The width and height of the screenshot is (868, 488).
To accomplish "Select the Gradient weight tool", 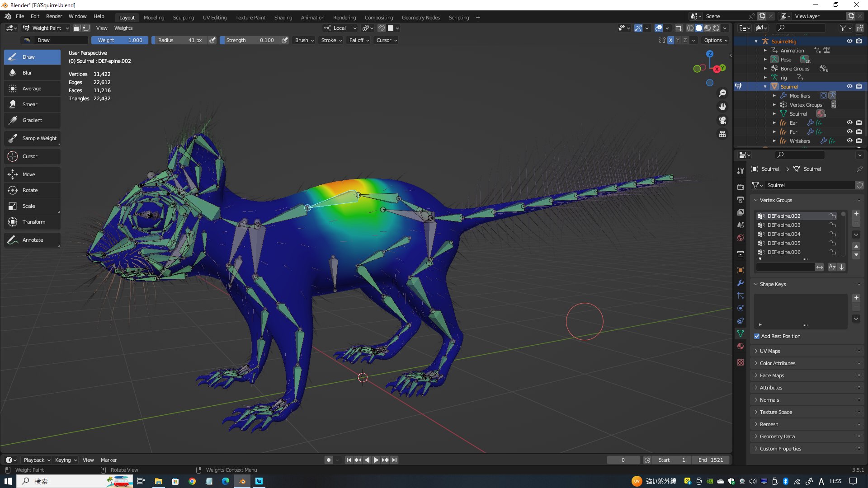I will point(32,120).
